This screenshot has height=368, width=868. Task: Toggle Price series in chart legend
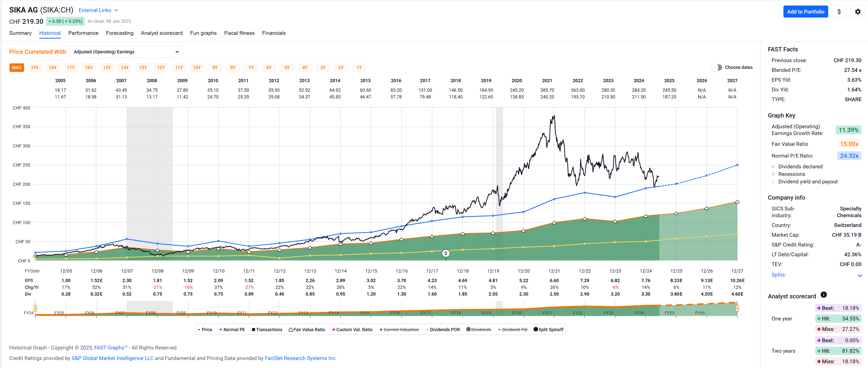205,330
